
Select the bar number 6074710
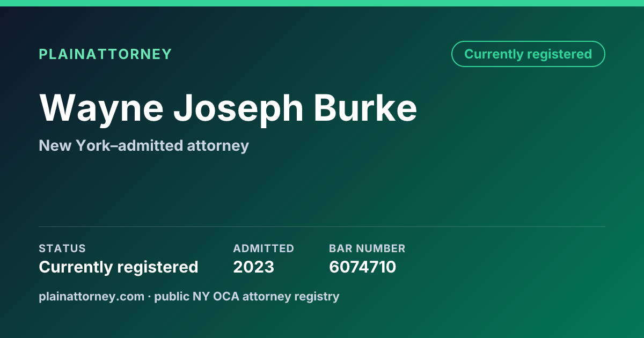[x=362, y=267]
